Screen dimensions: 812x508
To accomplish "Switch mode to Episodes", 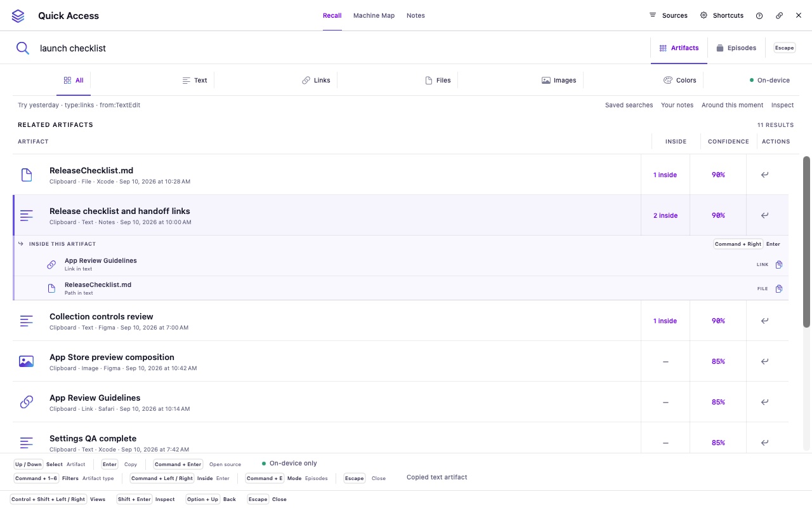I will 737,48.
